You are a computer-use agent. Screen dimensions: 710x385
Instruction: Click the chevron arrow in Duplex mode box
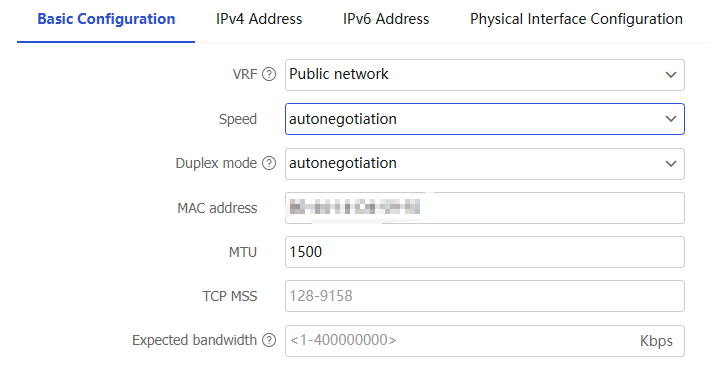pos(671,164)
